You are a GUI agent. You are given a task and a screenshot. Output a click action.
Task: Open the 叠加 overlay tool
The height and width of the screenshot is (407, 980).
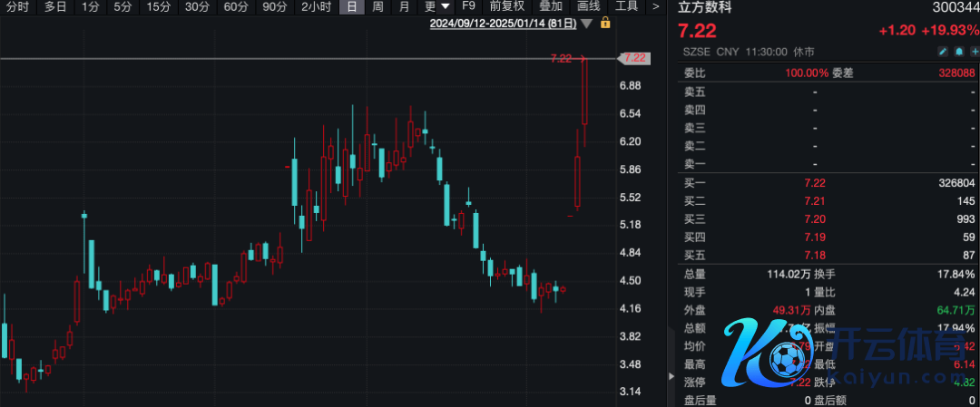point(551,7)
